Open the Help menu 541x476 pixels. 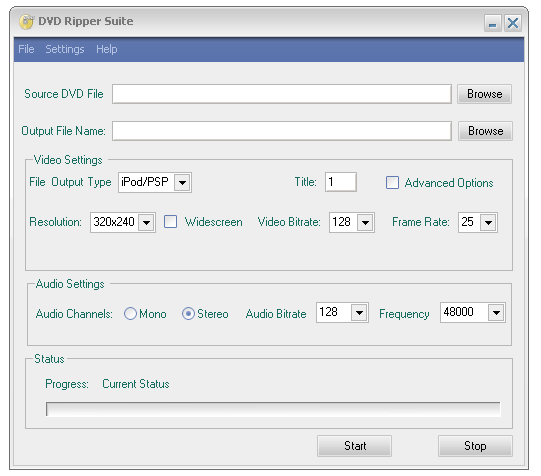(107, 49)
